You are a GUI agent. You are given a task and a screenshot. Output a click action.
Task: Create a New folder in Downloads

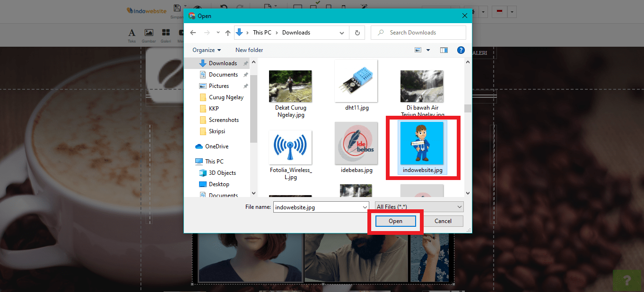[x=249, y=50]
